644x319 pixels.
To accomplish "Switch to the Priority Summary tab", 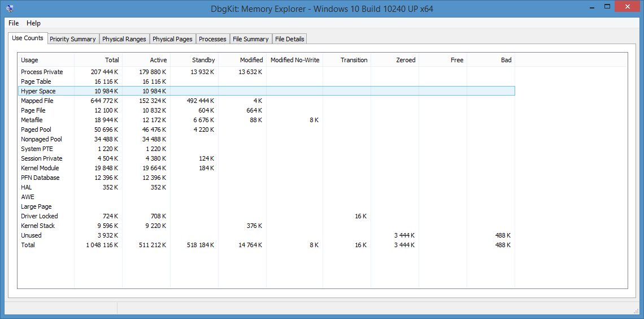I will click(x=73, y=39).
